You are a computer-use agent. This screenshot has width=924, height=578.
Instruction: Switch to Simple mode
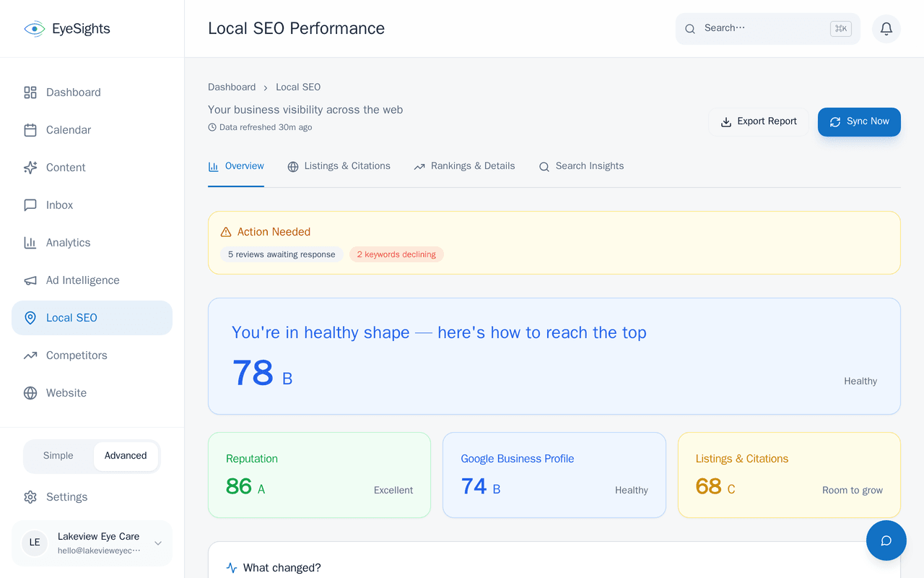coord(58,456)
